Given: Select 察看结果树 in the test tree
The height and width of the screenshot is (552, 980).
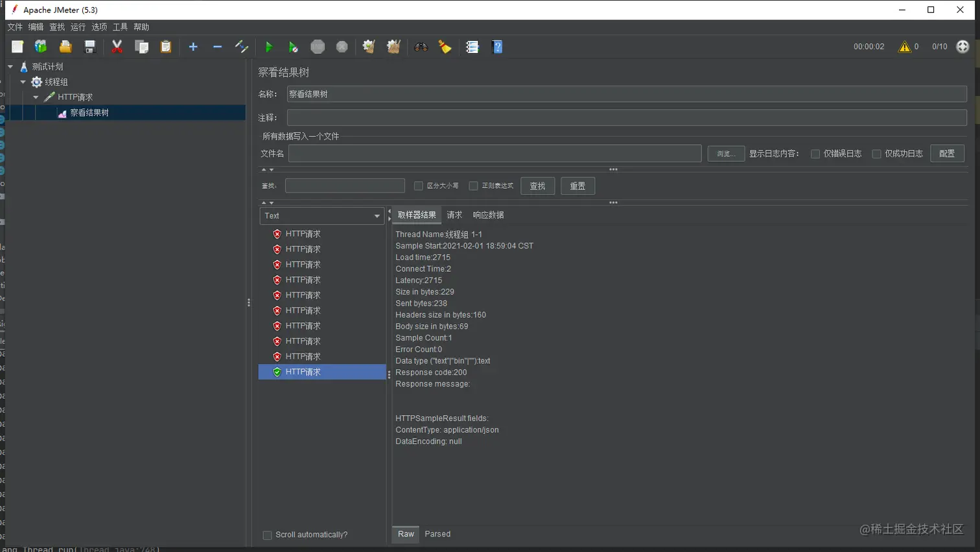Looking at the screenshot, I should click(x=89, y=113).
